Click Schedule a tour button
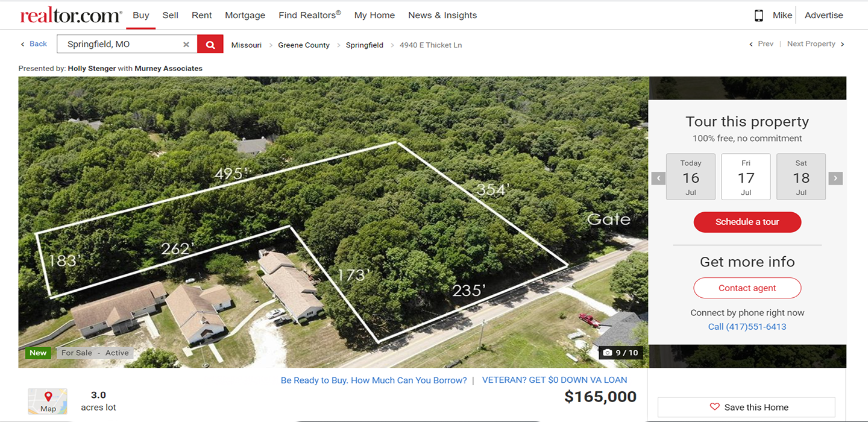Viewport: 868px width, 422px height. point(747,222)
